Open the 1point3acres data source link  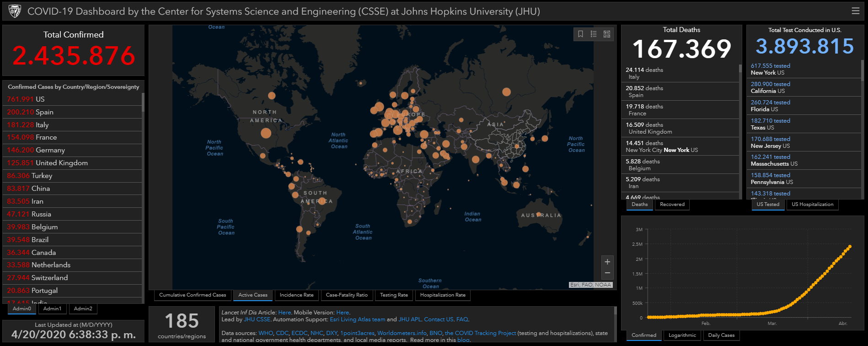(357, 333)
